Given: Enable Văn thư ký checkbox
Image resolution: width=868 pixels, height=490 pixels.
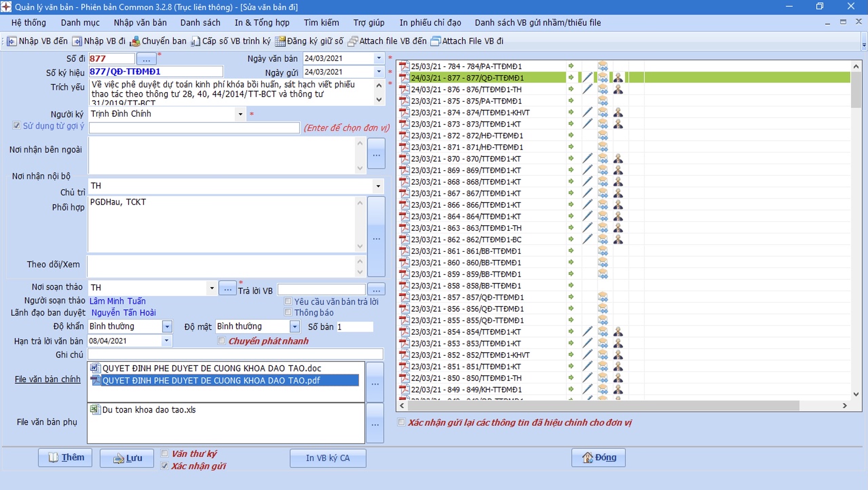Looking at the screenshot, I should 165,453.
